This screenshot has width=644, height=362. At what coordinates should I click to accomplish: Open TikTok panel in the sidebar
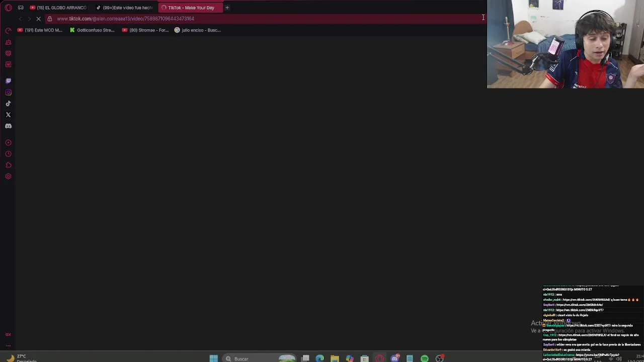tap(8, 104)
